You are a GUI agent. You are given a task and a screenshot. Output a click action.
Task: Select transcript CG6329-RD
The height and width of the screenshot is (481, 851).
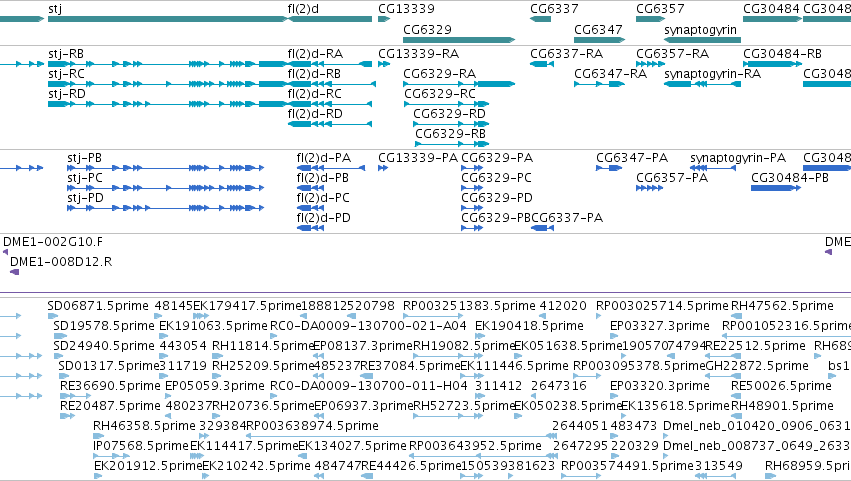pos(449,114)
